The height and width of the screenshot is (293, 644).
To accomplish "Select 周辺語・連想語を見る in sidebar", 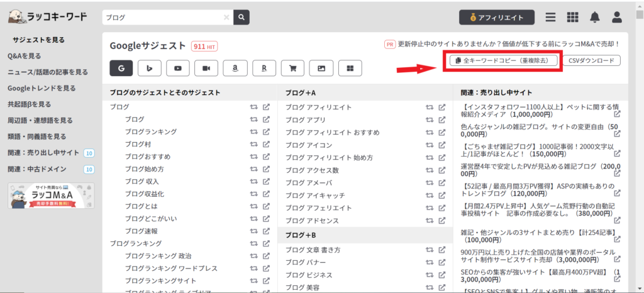I will coord(40,120).
